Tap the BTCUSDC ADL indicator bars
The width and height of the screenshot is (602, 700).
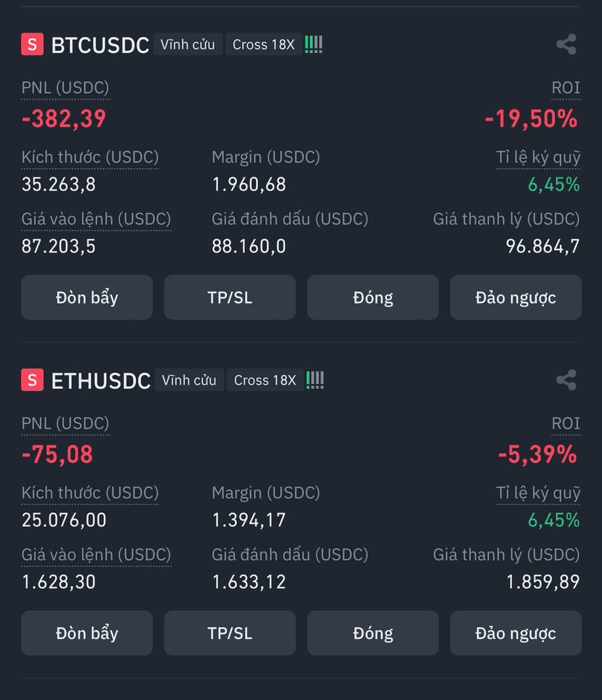pyautogui.click(x=313, y=44)
